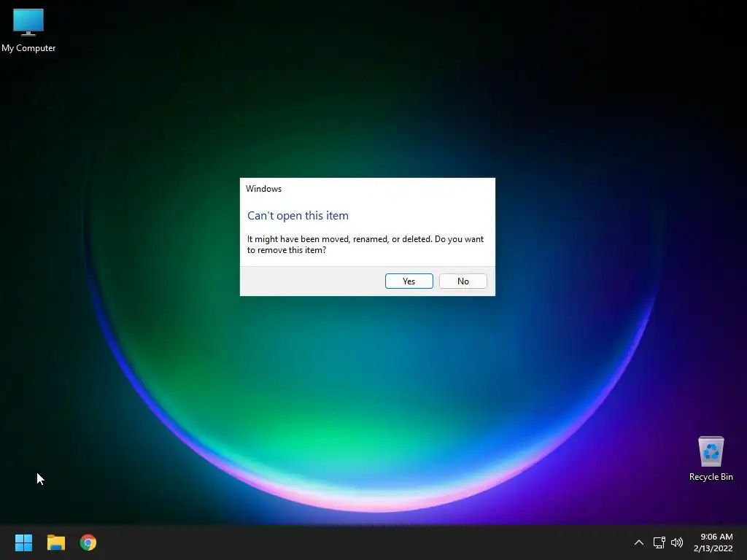Click No in the dialog
Viewport: 747px width, 560px height.
463,281
